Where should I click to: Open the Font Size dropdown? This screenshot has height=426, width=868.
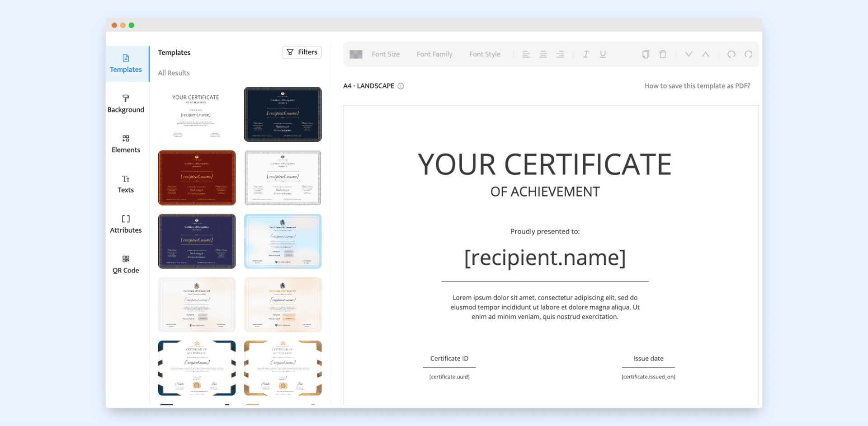[x=386, y=54]
